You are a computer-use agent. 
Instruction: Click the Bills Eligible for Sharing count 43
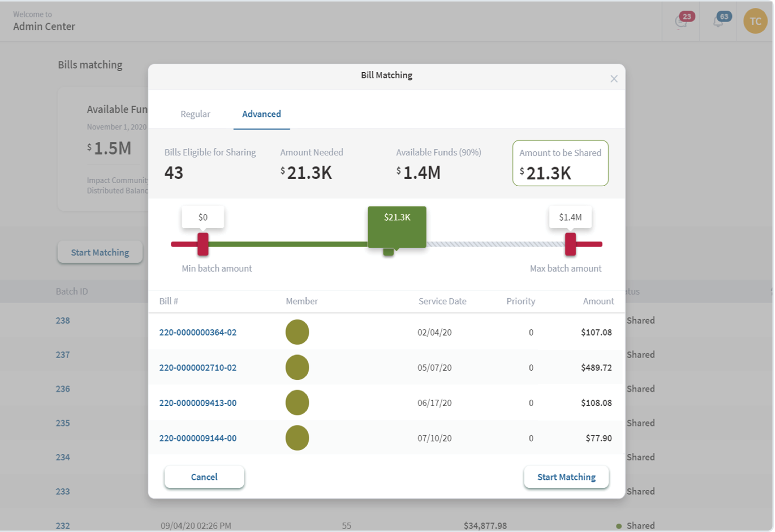pos(173,173)
